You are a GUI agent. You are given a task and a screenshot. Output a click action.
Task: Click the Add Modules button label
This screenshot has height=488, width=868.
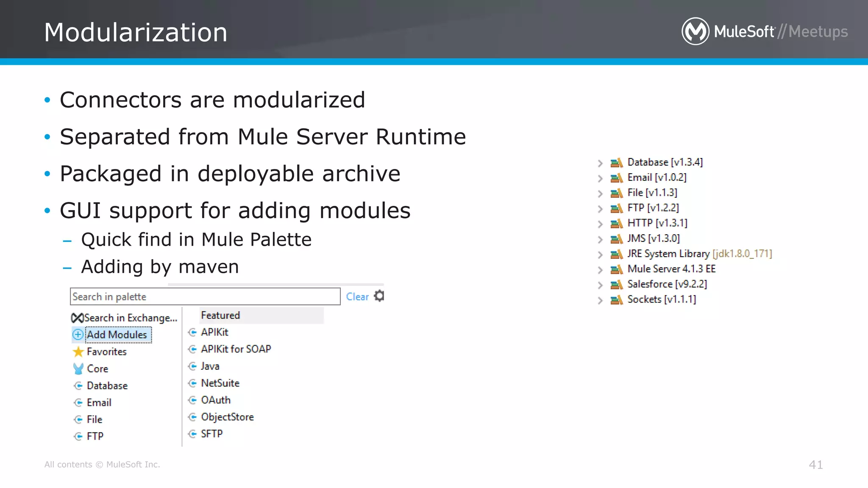[x=117, y=335]
